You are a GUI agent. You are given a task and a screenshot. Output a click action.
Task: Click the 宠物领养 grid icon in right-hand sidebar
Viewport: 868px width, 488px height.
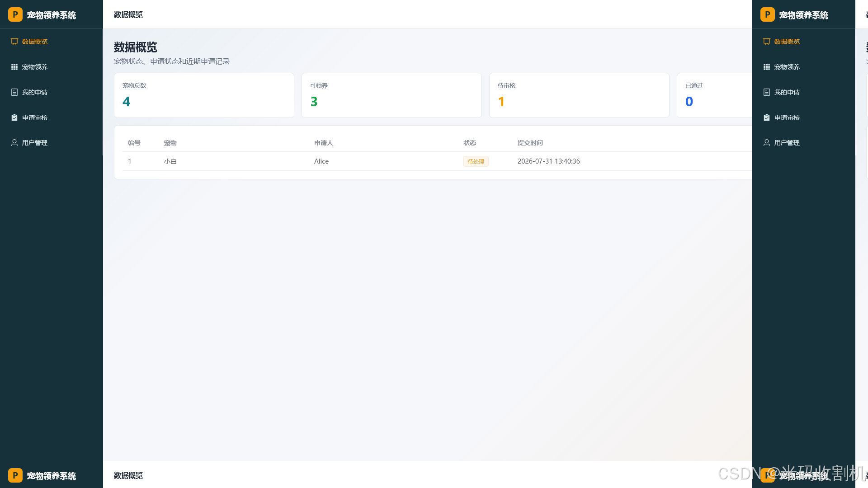coord(767,67)
